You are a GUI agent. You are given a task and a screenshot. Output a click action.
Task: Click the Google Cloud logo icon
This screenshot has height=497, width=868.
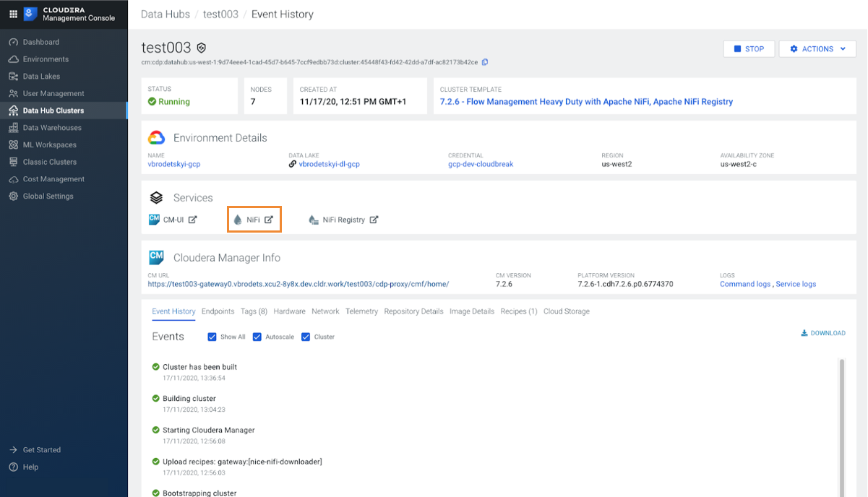(157, 138)
